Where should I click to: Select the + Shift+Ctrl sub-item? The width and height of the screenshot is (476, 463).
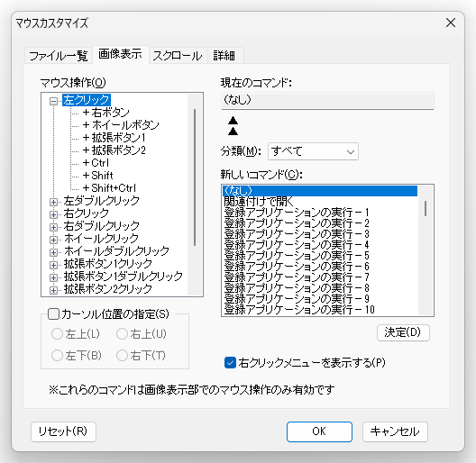click(109, 188)
